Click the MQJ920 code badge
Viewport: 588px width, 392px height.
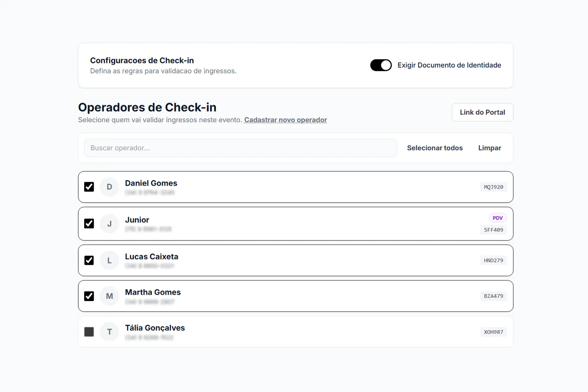point(493,187)
